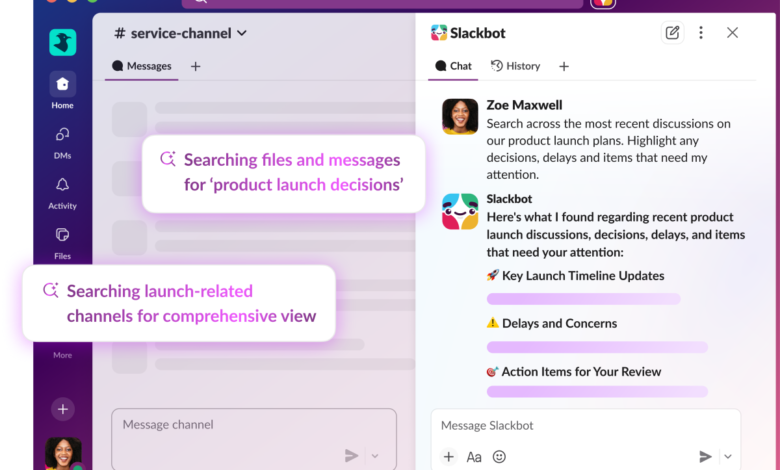
Task: Click Delays and Concerns heading
Action: (560, 324)
